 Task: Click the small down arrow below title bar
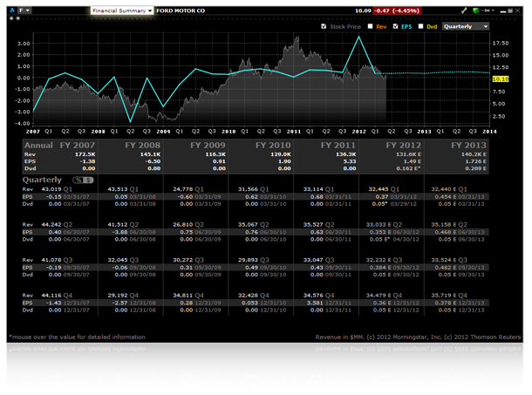point(18,18)
